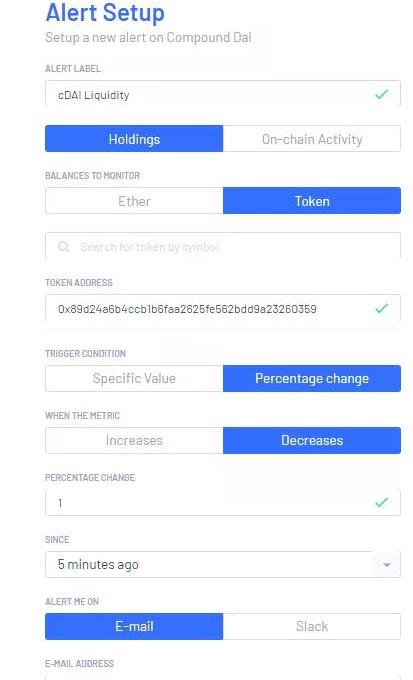Set trigger condition to Percentage change

pyautogui.click(x=312, y=378)
